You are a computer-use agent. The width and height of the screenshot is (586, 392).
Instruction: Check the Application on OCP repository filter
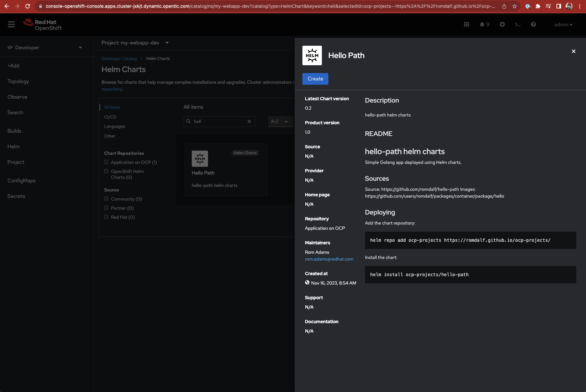106,162
